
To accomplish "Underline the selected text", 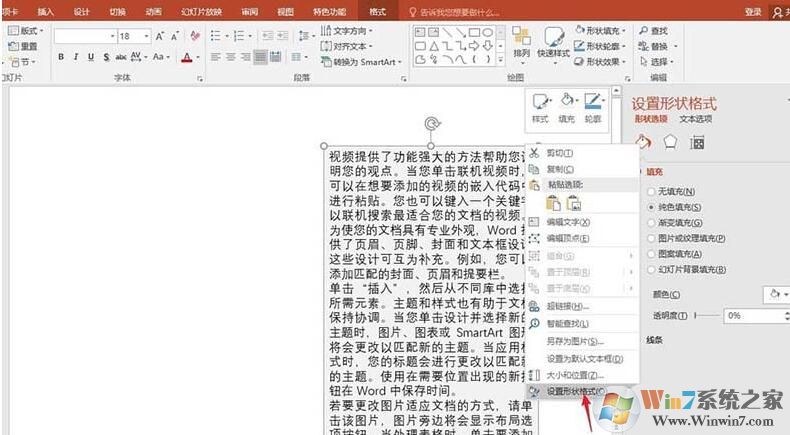I will click(91, 57).
